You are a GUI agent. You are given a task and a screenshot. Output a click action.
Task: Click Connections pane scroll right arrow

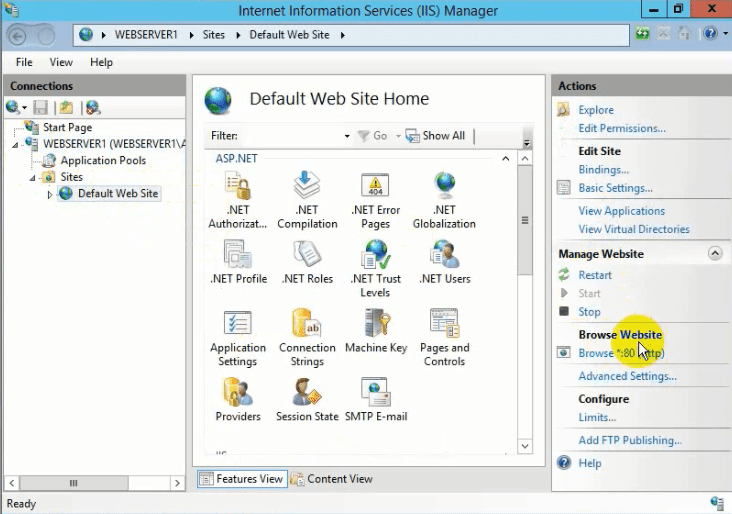coord(177,483)
